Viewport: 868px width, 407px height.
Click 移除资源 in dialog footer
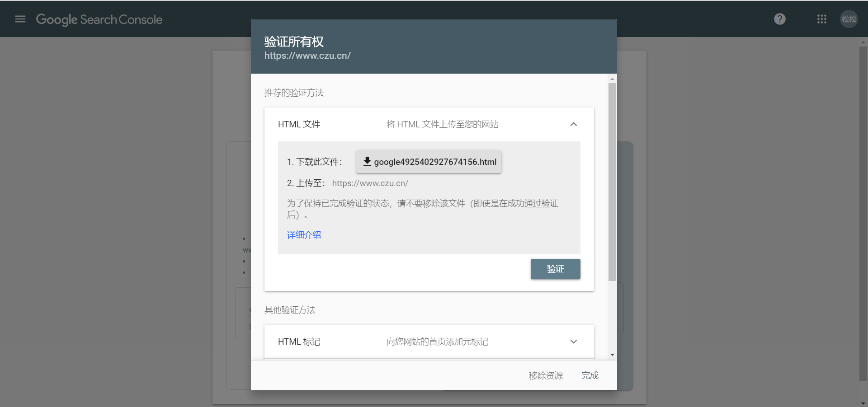pos(546,375)
